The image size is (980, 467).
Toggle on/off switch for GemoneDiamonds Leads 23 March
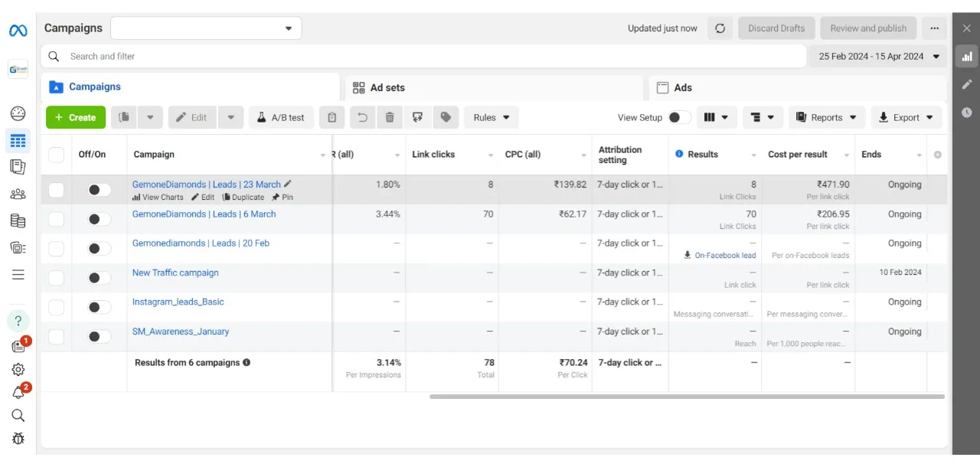click(99, 190)
